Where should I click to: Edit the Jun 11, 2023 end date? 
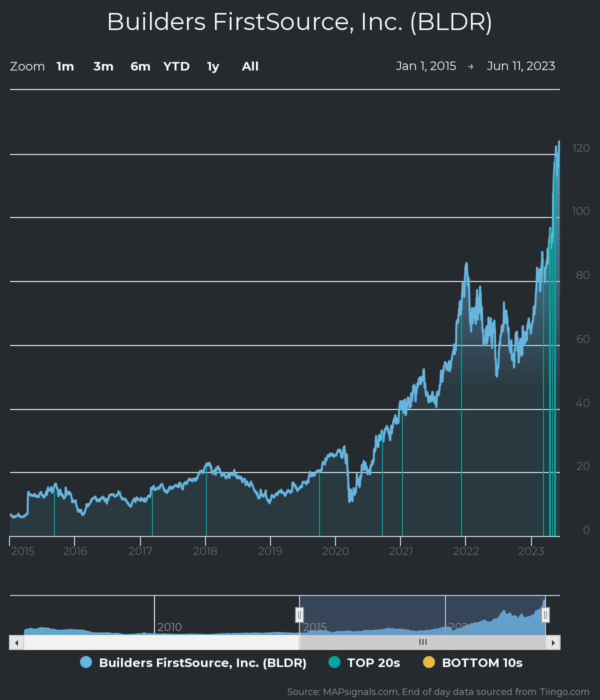tap(521, 66)
